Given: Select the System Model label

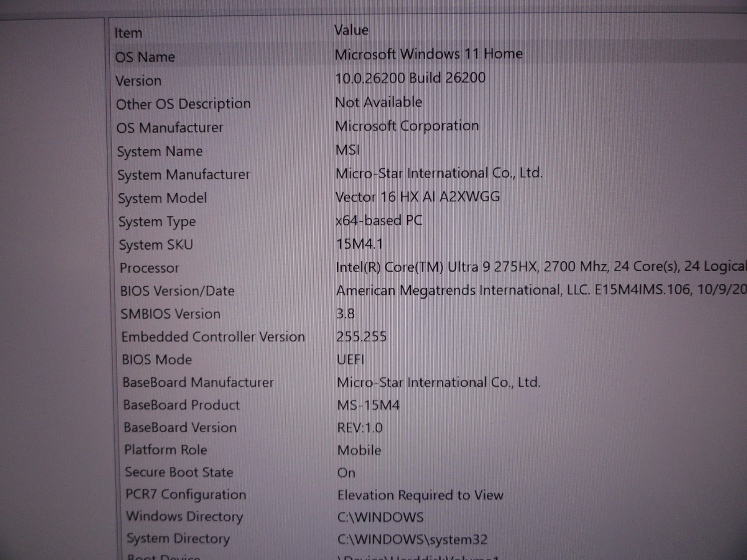Looking at the screenshot, I should (162, 198).
